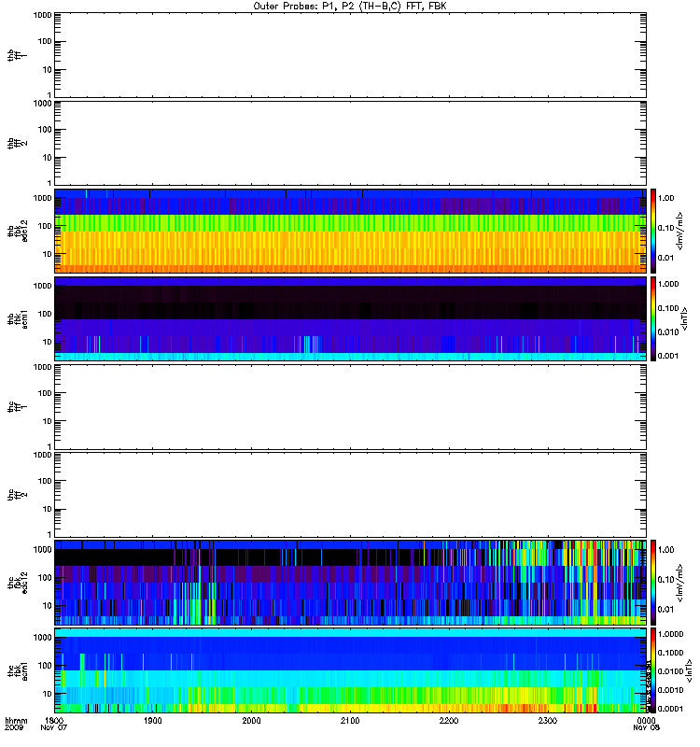Viewport: 700px width, 747px height.
Task: Click the "hhmm" axis unit label
Action: coord(16,720)
